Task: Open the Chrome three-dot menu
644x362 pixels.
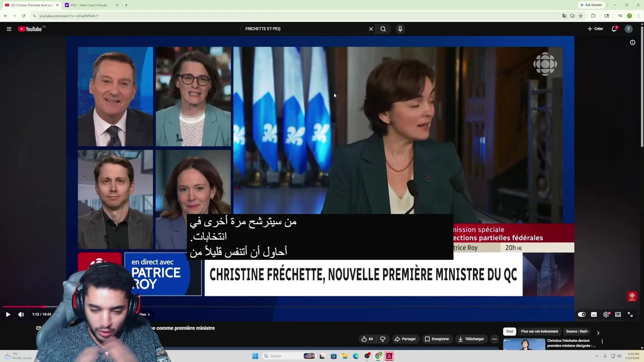Action: [x=637, y=16]
